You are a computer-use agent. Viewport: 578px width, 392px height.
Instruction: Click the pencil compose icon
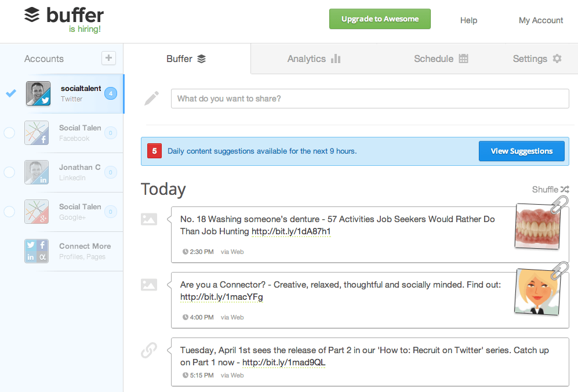(151, 98)
